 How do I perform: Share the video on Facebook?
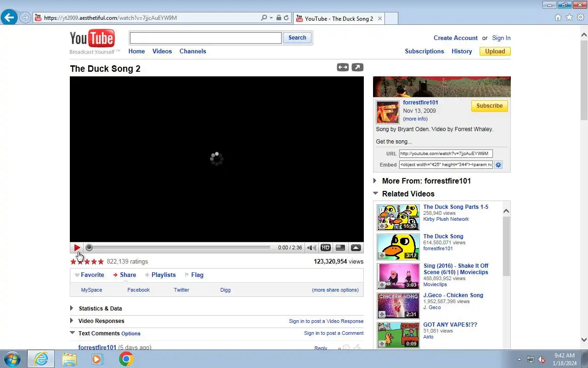(x=138, y=290)
